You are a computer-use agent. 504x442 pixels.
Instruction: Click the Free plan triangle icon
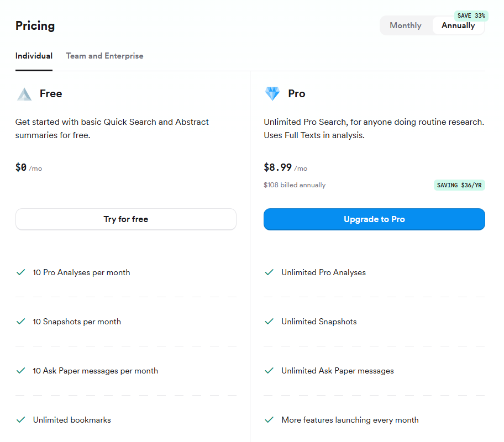click(x=24, y=94)
